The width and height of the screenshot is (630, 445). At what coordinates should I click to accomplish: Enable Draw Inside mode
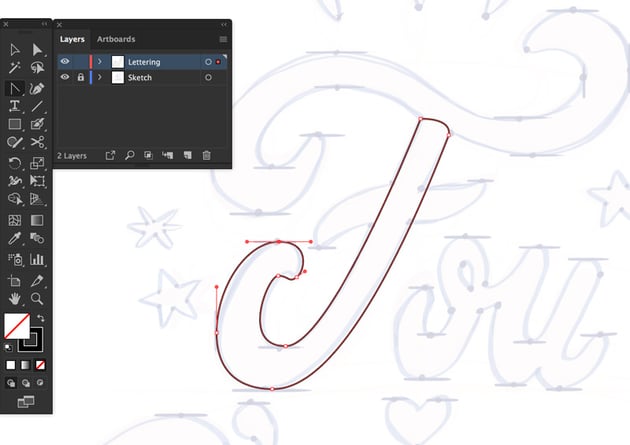(x=40, y=382)
